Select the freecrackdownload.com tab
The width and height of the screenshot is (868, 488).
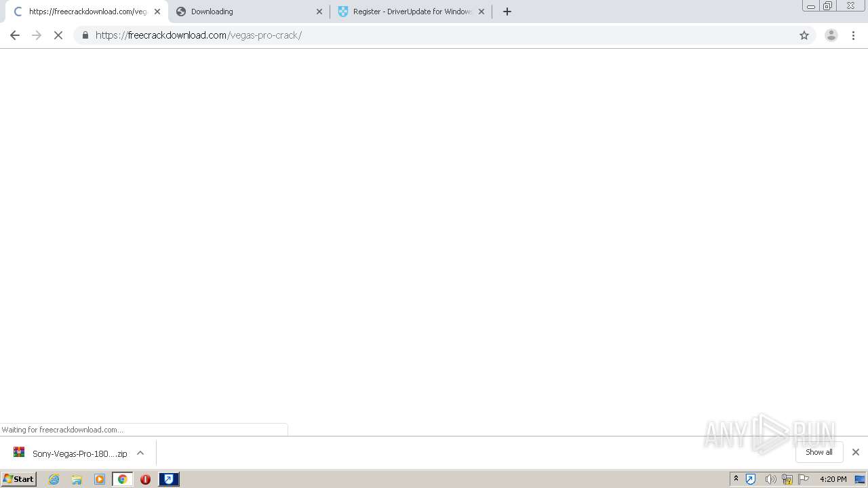pos(87,12)
